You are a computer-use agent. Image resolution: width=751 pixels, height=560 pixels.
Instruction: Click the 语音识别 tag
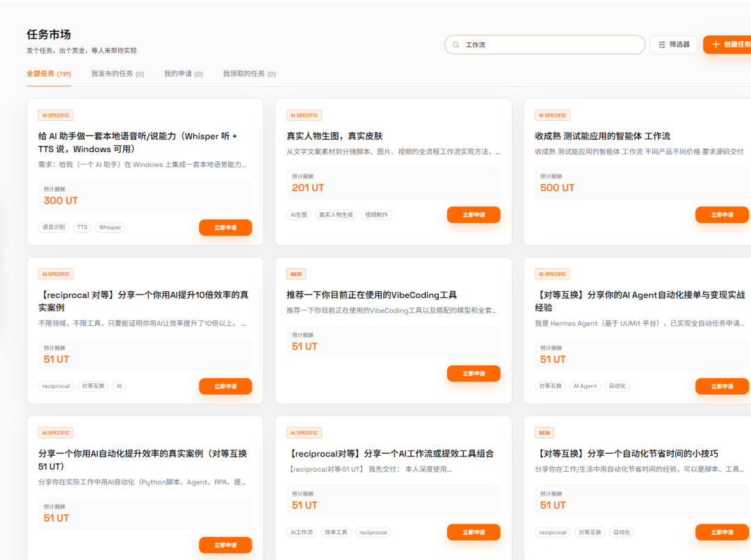pos(54,227)
